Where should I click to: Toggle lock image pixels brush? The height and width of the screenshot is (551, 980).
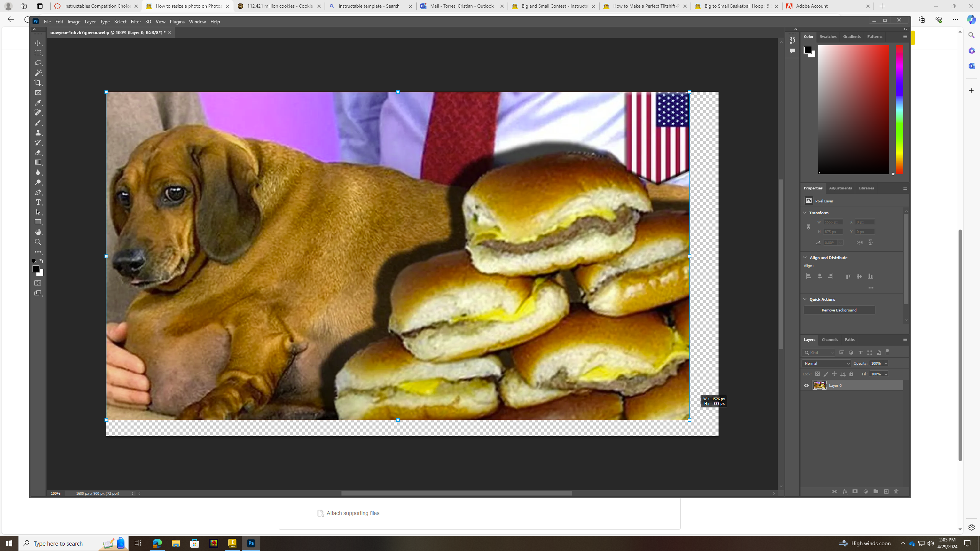coord(826,374)
